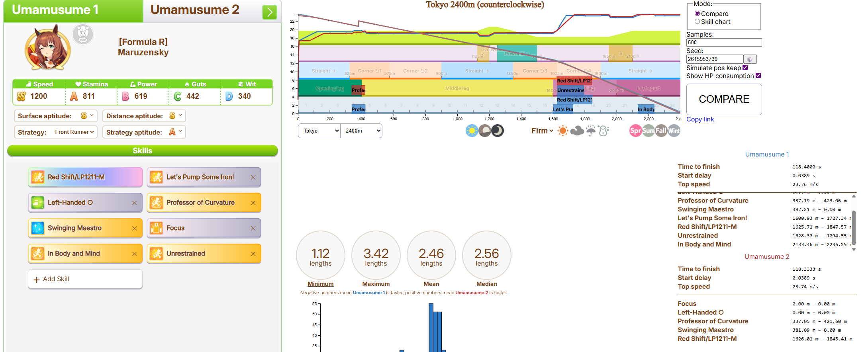The image size is (868, 352).
Task: Toggle Simulate pos keep checkbox
Action: (745, 68)
